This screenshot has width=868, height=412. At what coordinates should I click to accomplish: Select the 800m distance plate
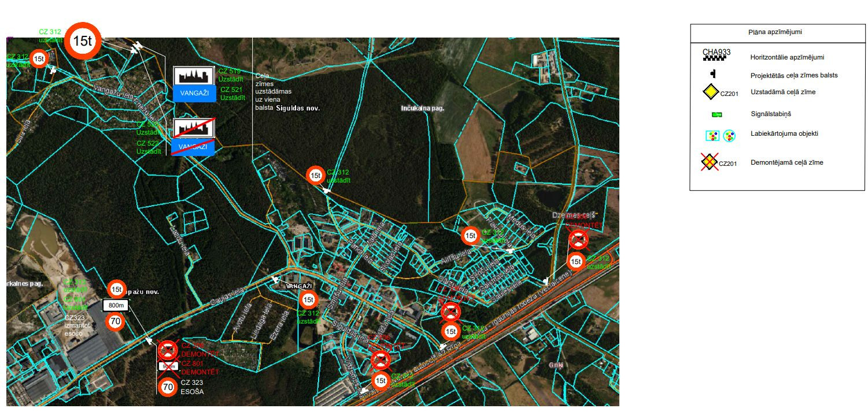[116, 305]
